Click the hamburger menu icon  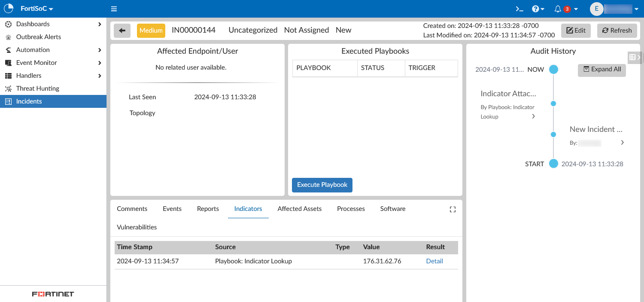tap(114, 9)
